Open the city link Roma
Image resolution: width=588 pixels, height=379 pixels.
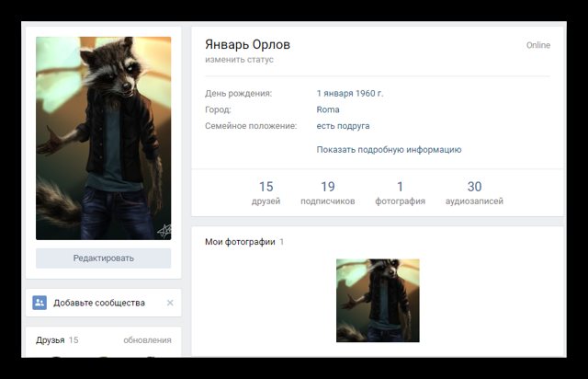pyautogui.click(x=328, y=109)
